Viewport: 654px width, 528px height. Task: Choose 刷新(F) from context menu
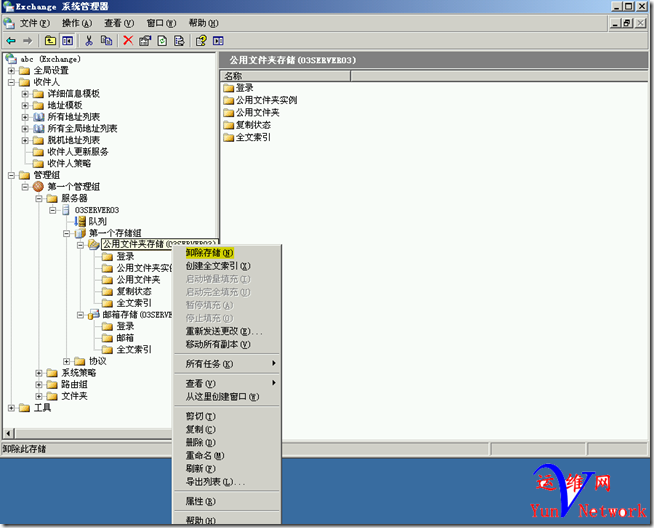(226, 468)
